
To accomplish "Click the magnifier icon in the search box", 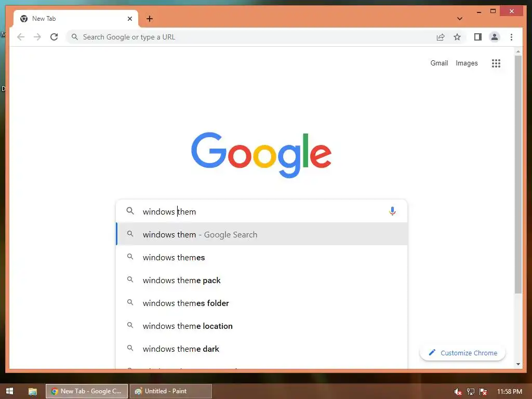I will [130, 211].
